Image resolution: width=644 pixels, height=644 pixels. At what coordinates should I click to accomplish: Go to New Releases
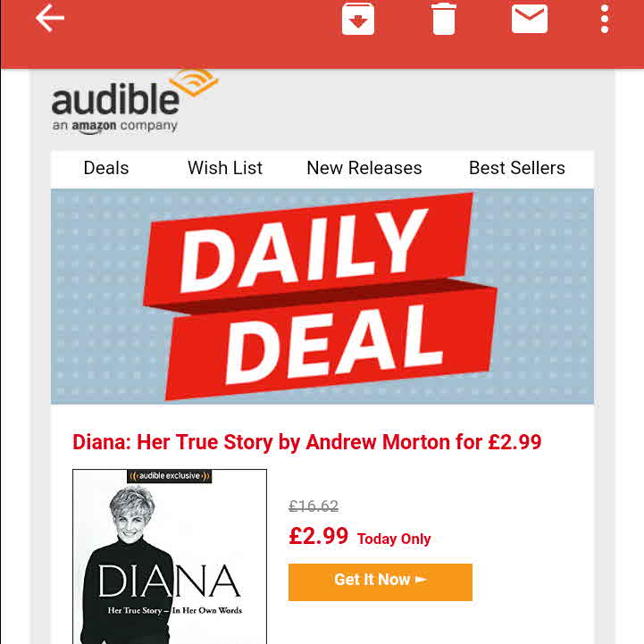pos(364,168)
